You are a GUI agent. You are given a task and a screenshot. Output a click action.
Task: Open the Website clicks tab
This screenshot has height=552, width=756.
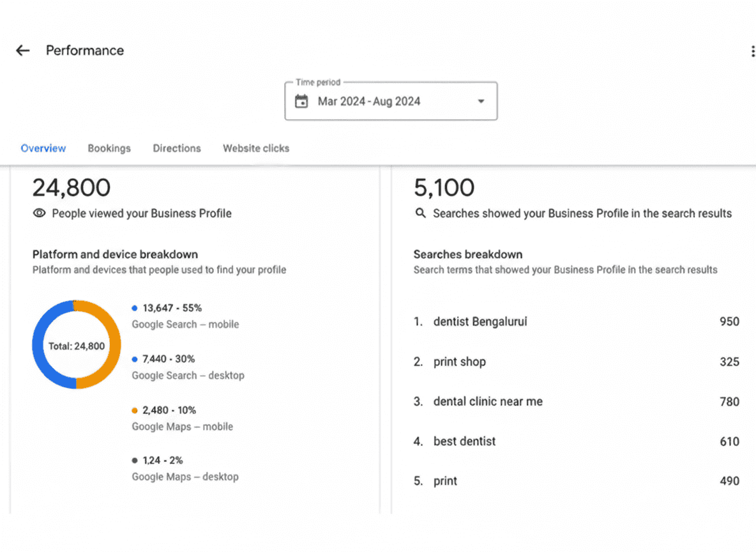pos(256,148)
